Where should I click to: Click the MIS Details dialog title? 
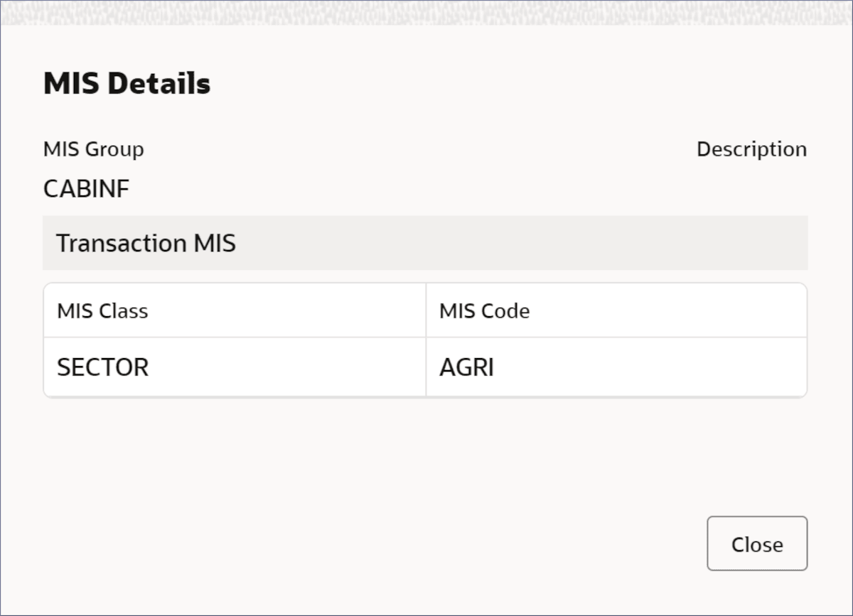(x=127, y=84)
